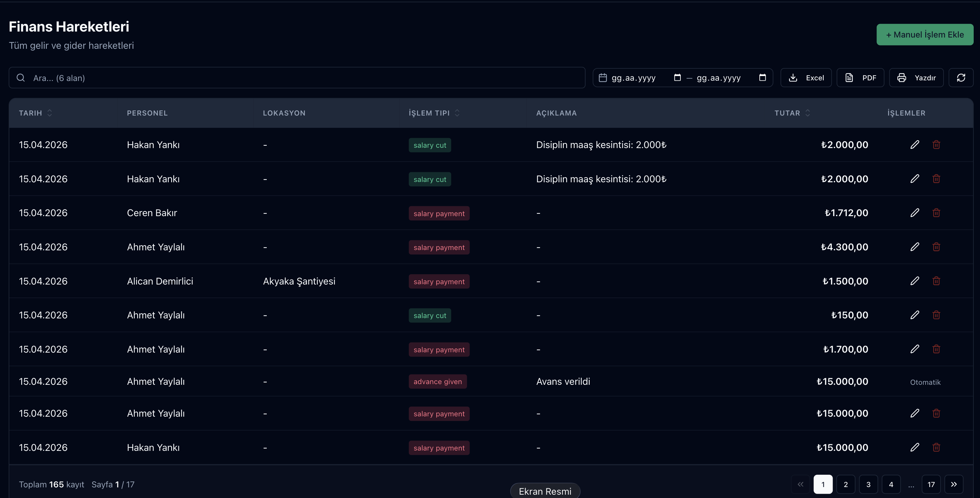980x498 pixels.
Task: Click the Açıklama column header
Action: coord(556,113)
